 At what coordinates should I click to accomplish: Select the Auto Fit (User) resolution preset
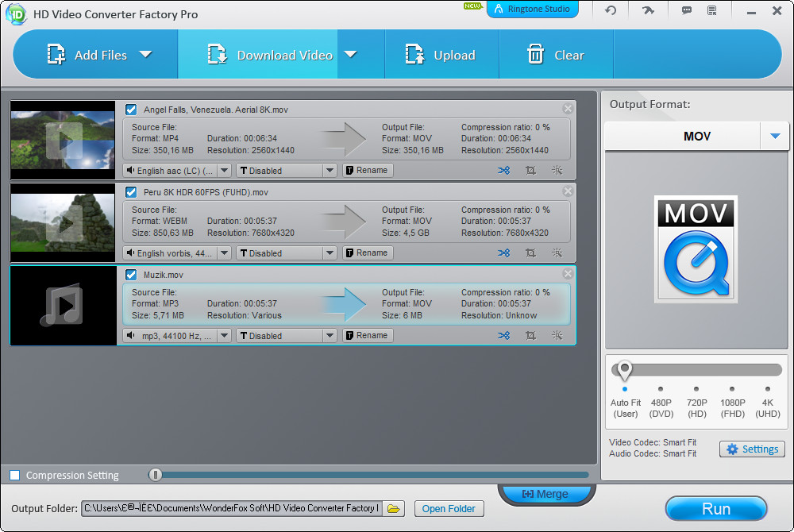(x=626, y=404)
